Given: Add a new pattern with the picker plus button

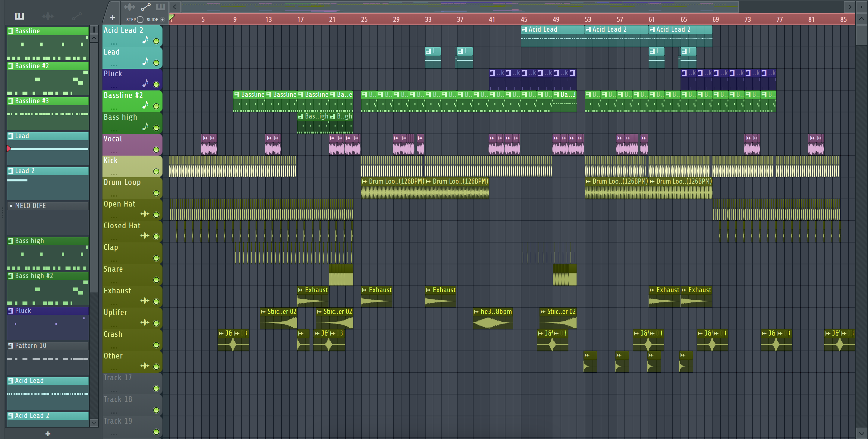Looking at the screenshot, I should click(x=48, y=434).
